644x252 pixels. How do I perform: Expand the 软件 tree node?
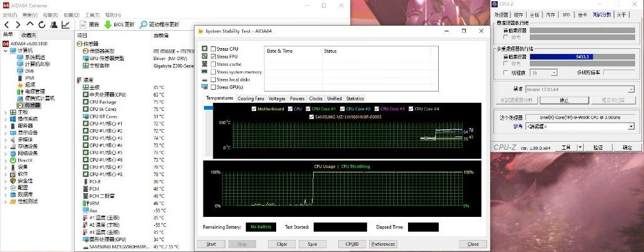pos(6,174)
